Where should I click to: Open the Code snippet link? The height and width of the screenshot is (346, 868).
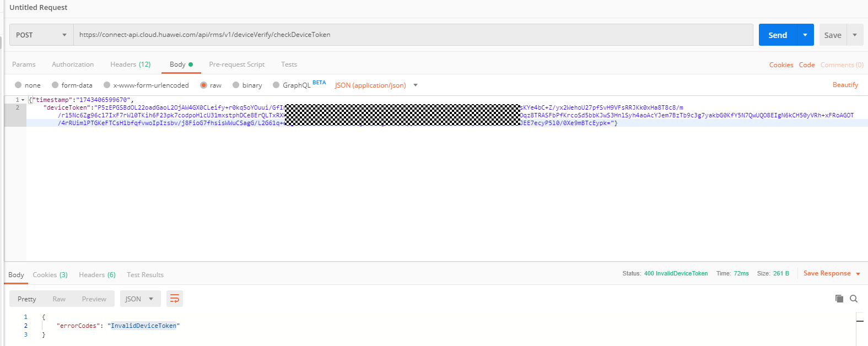pyautogui.click(x=806, y=65)
